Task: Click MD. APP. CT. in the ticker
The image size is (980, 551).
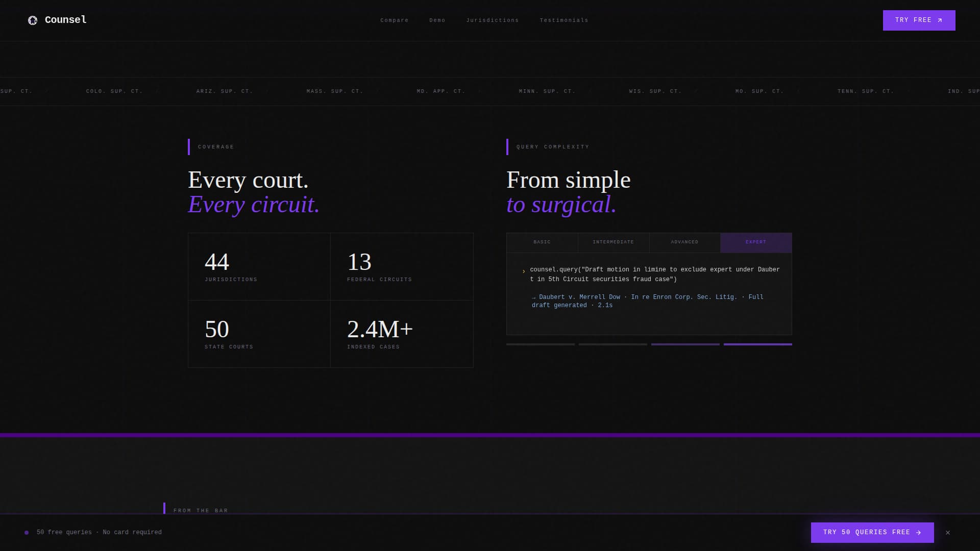Action: [441, 91]
